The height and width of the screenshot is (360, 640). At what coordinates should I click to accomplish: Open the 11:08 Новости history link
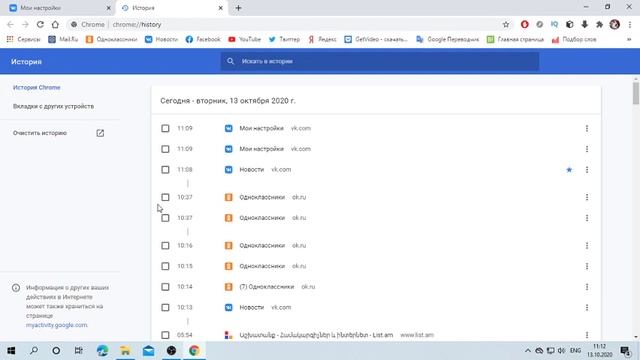point(251,170)
